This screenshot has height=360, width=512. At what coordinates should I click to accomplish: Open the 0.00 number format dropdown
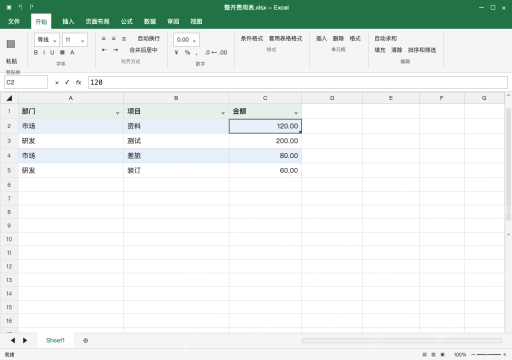(186, 40)
